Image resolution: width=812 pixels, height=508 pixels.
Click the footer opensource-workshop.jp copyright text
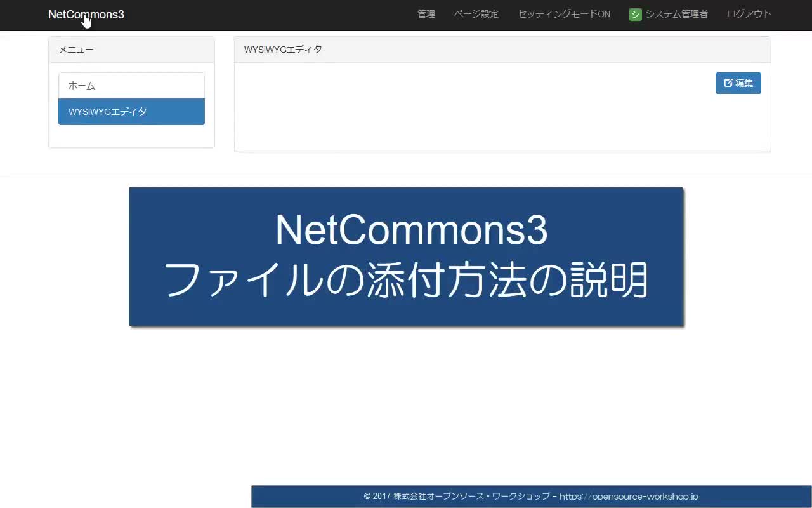[531, 497]
